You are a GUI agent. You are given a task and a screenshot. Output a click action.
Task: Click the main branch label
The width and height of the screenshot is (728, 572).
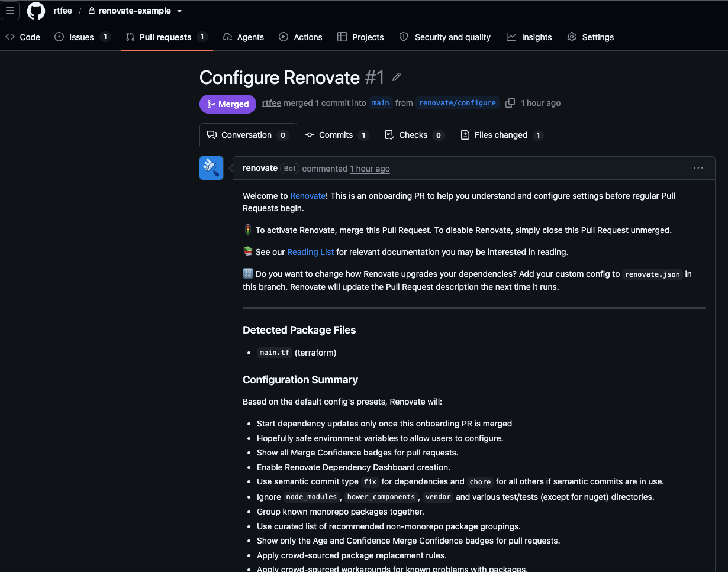pyautogui.click(x=381, y=103)
